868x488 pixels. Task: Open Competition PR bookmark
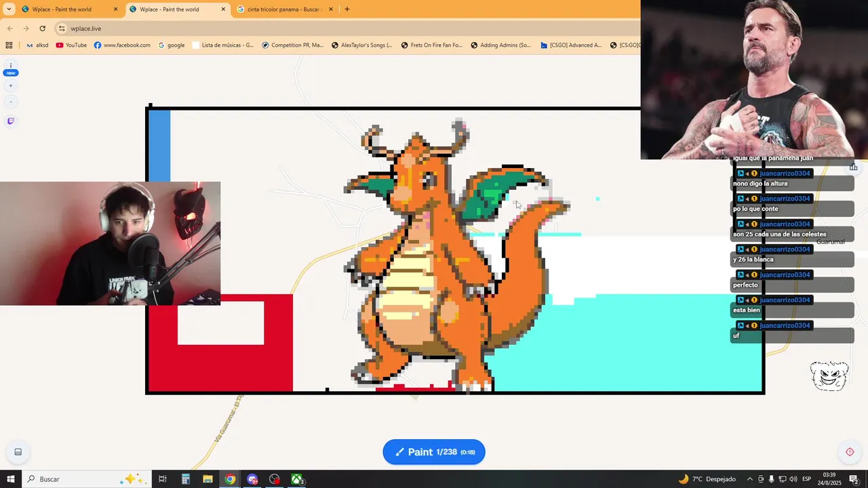click(292, 45)
